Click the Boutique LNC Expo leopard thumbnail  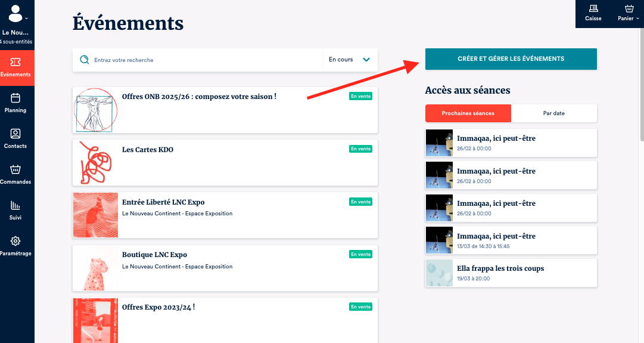(x=95, y=268)
